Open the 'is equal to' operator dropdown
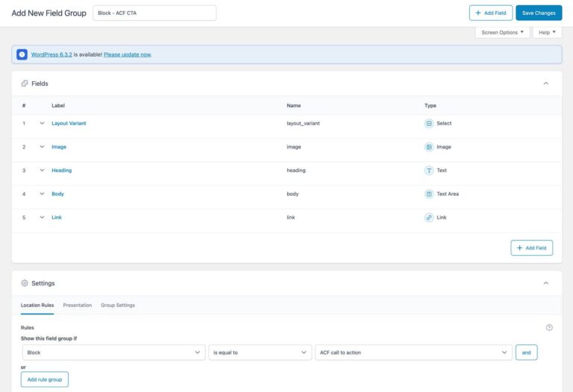This screenshot has width=573, height=392. [x=260, y=353]
